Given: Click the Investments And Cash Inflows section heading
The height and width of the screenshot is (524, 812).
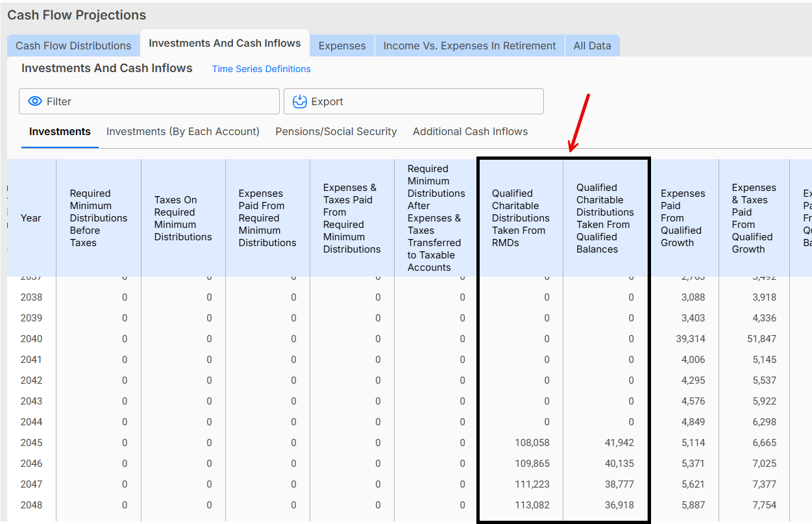Looking at the screenshot, I should (107, 68).
